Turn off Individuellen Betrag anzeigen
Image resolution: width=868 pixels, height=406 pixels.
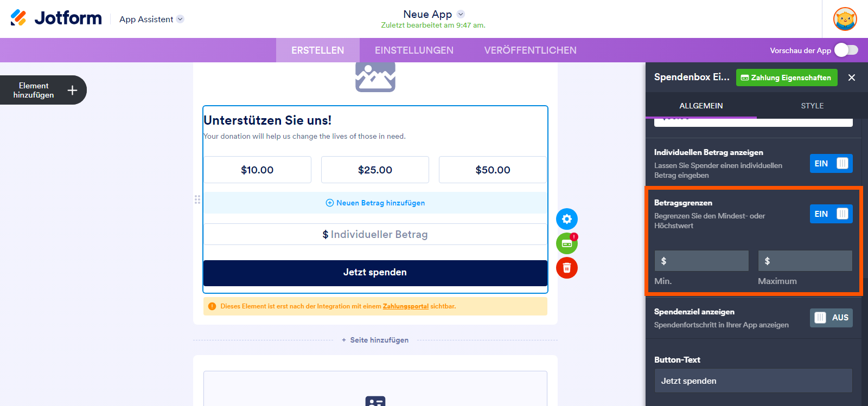[x=831, y=164]
